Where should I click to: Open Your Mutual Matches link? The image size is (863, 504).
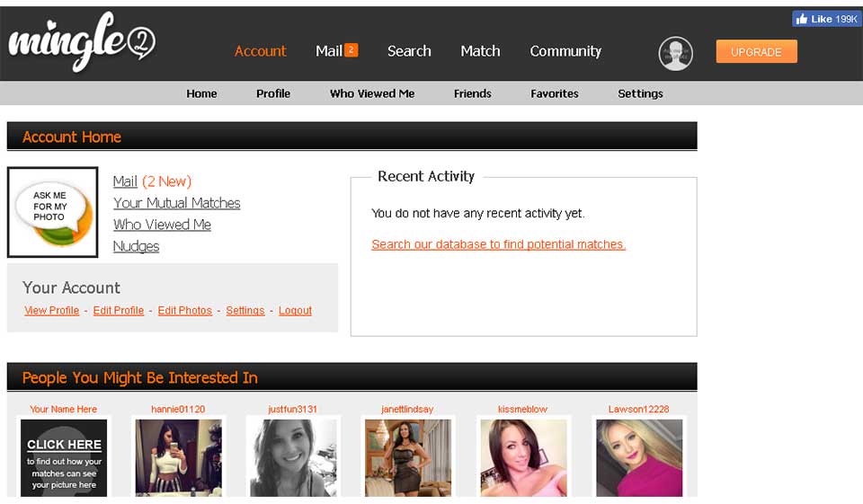(x=176, y=203)
